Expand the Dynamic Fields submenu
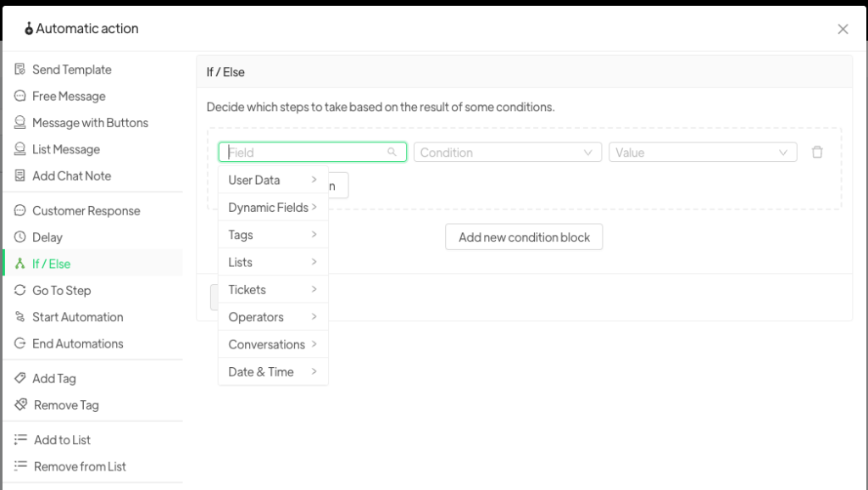This screenshot has width=868, height=490. (272, 207)
